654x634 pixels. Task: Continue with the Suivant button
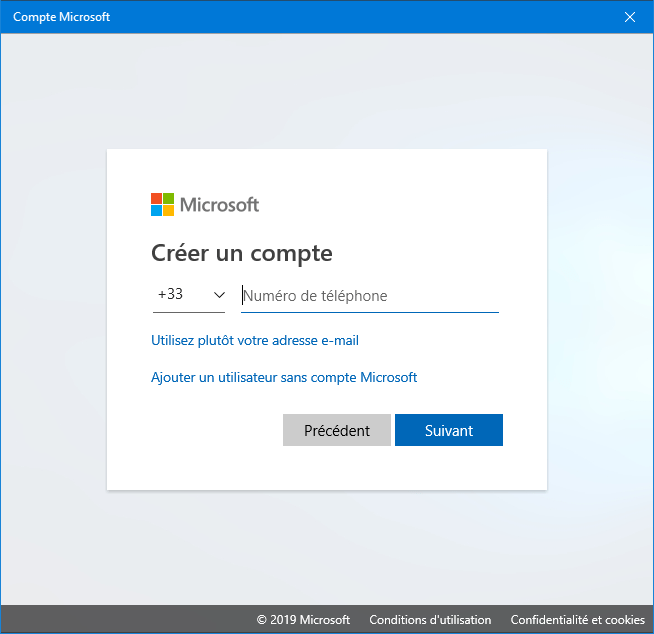click(x=449, y=430)
